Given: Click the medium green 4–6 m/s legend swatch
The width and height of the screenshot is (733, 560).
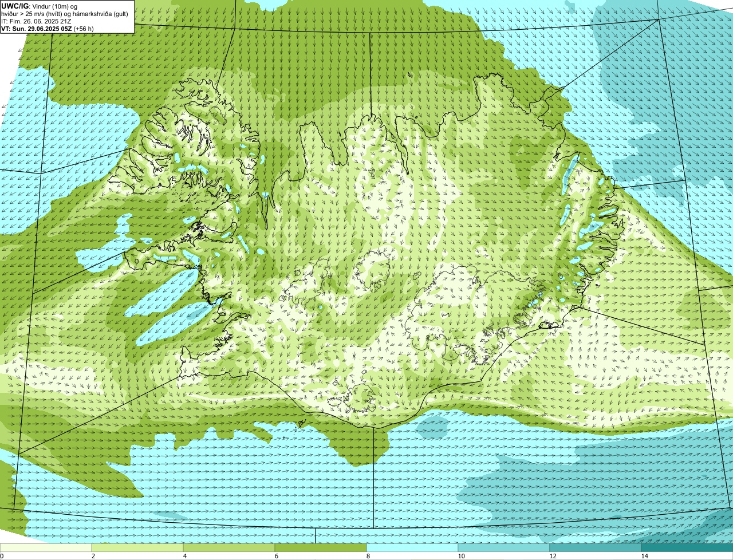Looking at the screenshot, I should (x=229, y=548).
